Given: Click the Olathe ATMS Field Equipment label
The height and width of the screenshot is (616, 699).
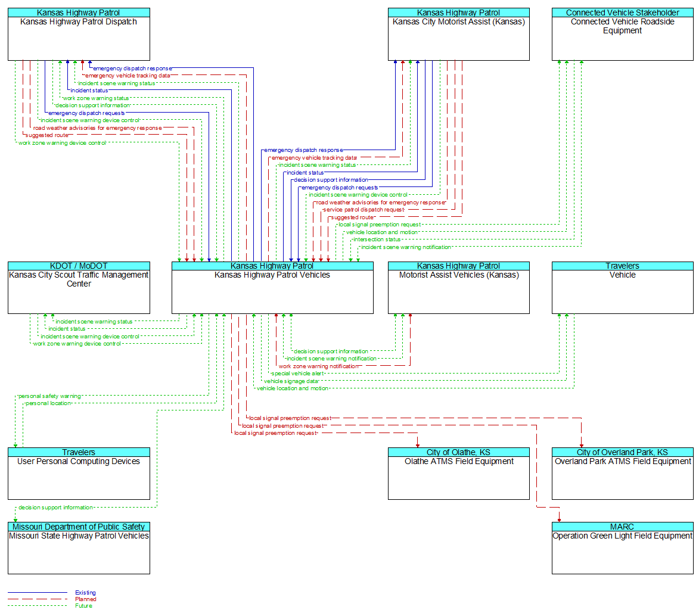Looking at the screenshot, I should (x=459, y=461).
